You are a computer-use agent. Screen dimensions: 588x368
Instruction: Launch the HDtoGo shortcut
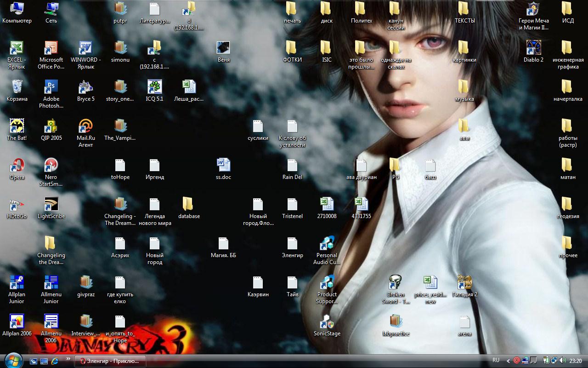click(17, 208)
